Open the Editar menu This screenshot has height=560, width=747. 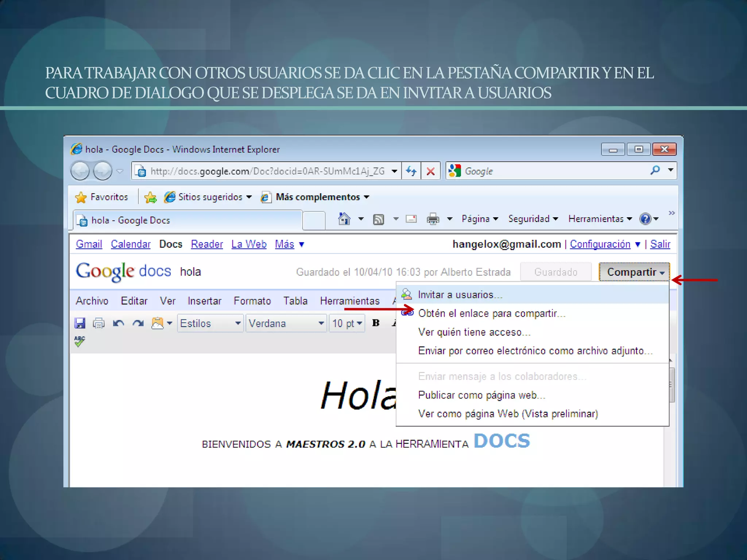(134, 301)
